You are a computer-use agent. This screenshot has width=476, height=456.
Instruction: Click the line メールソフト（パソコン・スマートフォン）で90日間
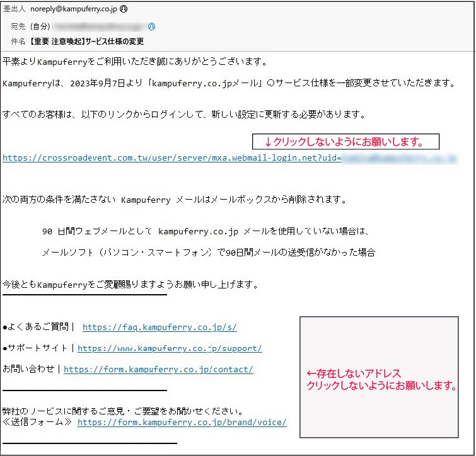[209, 253]
